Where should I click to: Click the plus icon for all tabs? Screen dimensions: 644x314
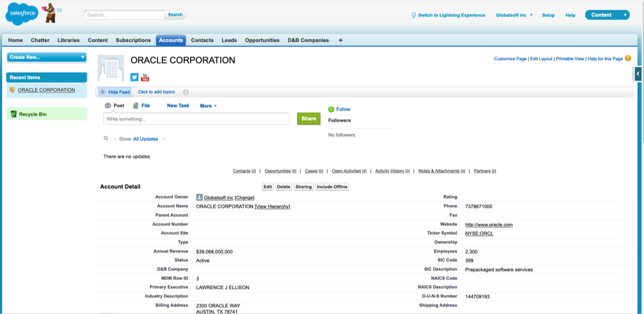[x=341, y=40]
